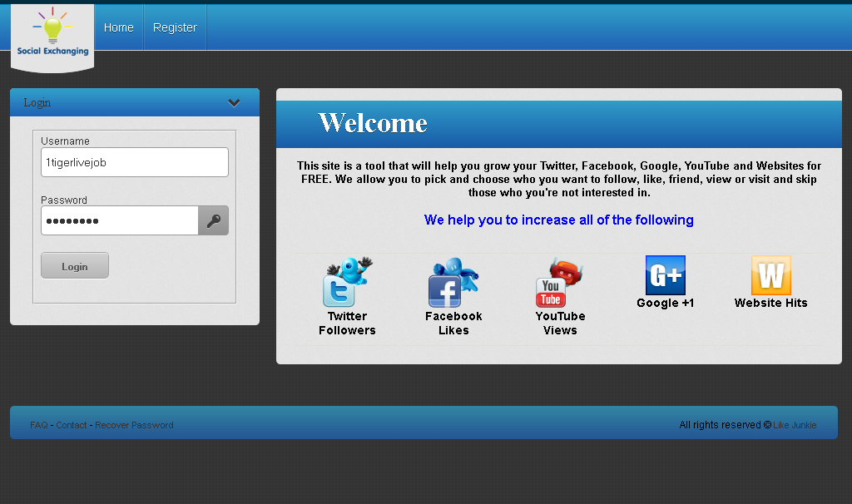Click the Login panel header title

click(x=37, y=103)
